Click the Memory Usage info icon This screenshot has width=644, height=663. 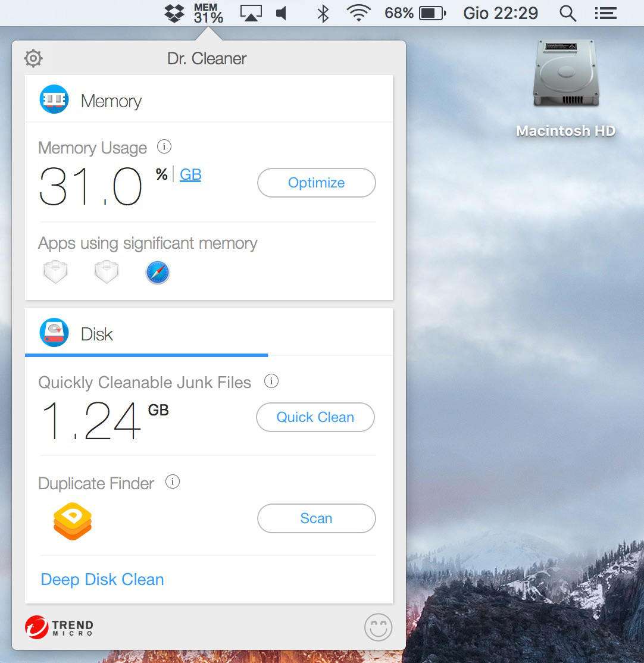[x=164, y=147]
